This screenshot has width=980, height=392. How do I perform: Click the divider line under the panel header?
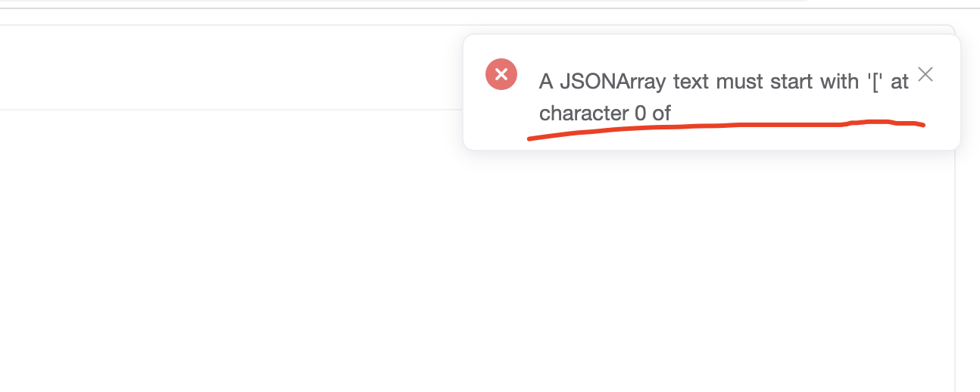[227, 110]
